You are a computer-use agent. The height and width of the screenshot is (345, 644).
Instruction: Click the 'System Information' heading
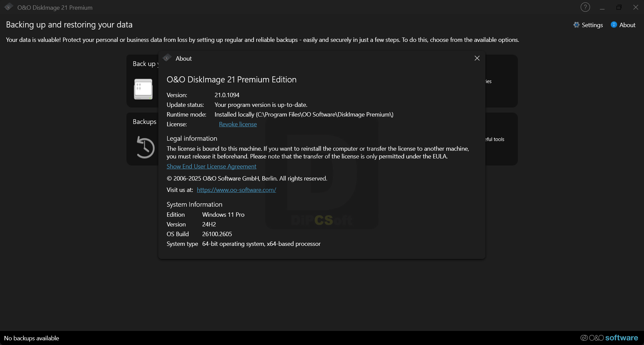coord(195,205)
